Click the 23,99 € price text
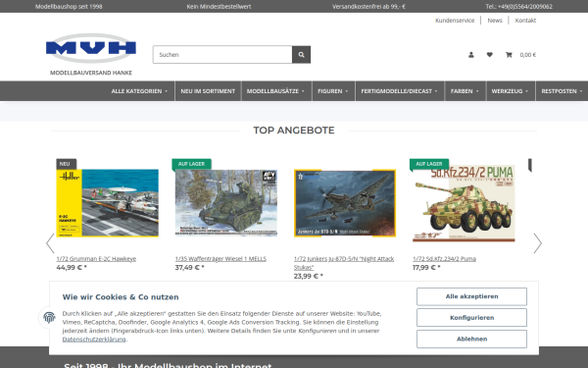 [x=309, y=276]
